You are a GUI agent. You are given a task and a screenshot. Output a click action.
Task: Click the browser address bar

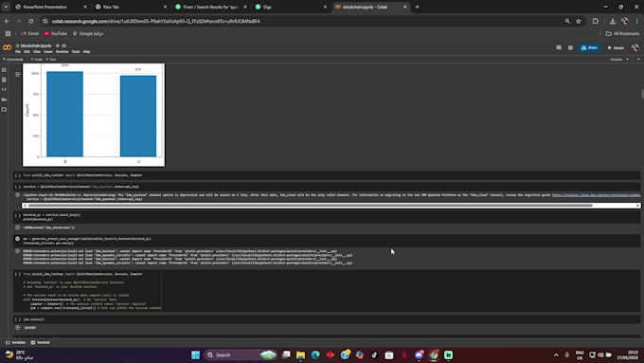(x=304, y=21)
